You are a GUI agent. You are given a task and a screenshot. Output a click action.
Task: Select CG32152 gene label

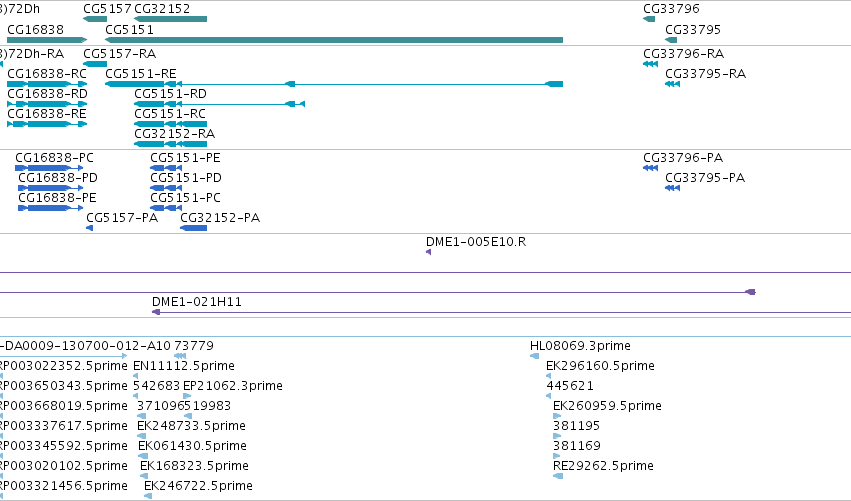click(x=162, y=9)
